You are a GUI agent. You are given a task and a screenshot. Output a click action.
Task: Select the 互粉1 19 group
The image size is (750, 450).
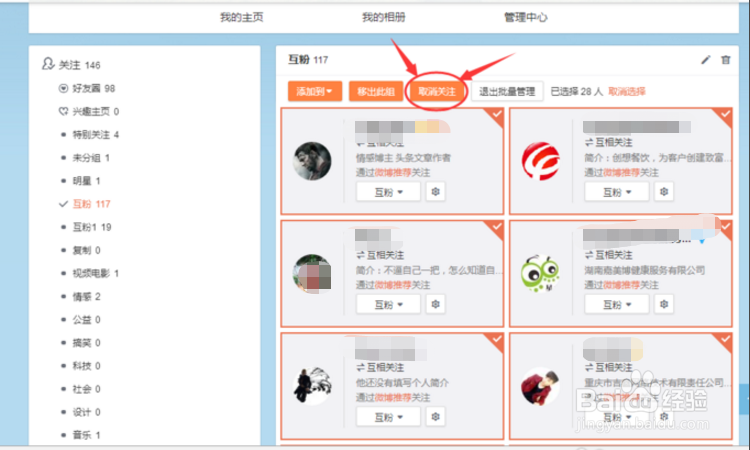pos(92,227)
